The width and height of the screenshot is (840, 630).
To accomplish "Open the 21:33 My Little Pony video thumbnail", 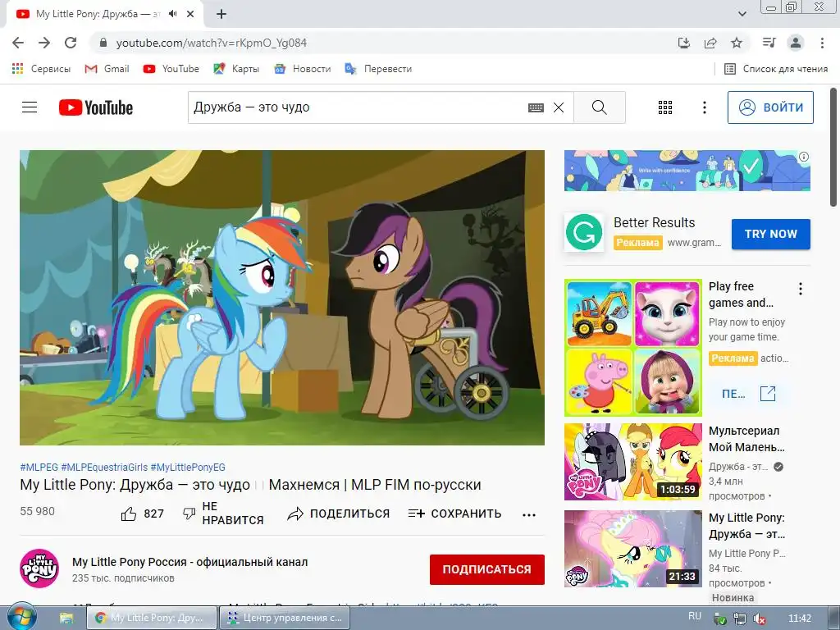I will (x=633, y=549).
